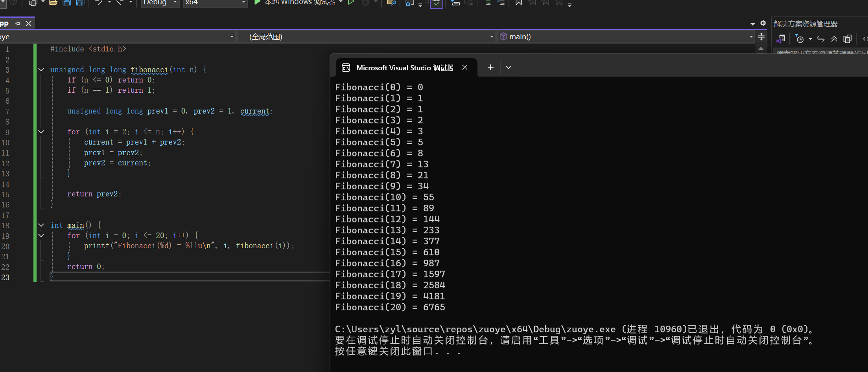Viewport: 868px width, 372px height.
Task: Close the cpp editor tab
Action: click(x=28, y=24)
